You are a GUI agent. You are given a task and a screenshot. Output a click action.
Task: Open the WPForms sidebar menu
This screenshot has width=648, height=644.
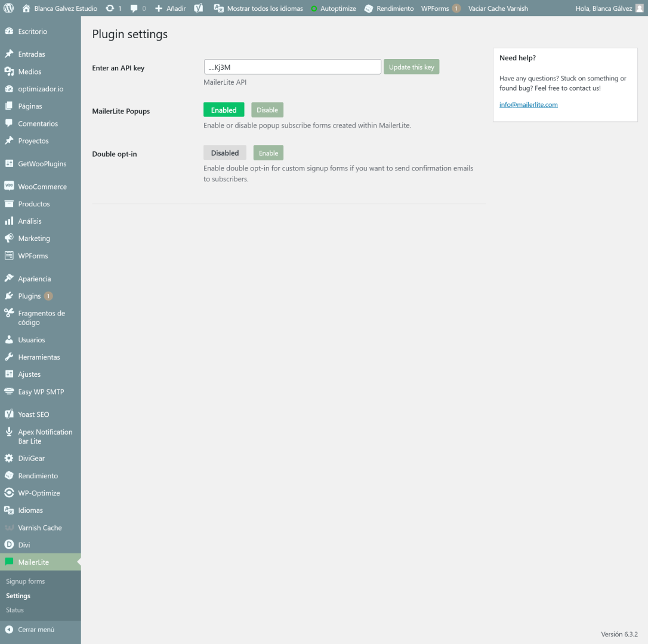[41, 256]
